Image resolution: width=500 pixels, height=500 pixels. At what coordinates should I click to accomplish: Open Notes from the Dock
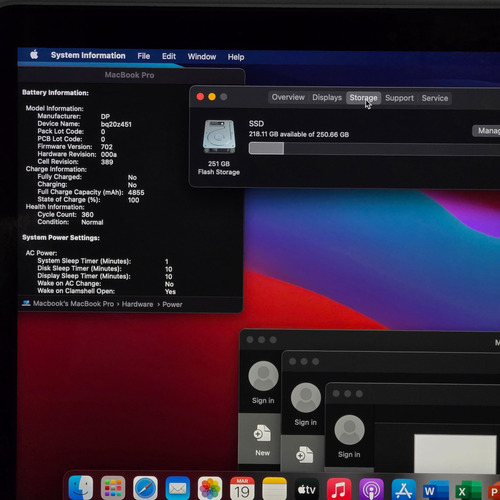tap(275, 489)
